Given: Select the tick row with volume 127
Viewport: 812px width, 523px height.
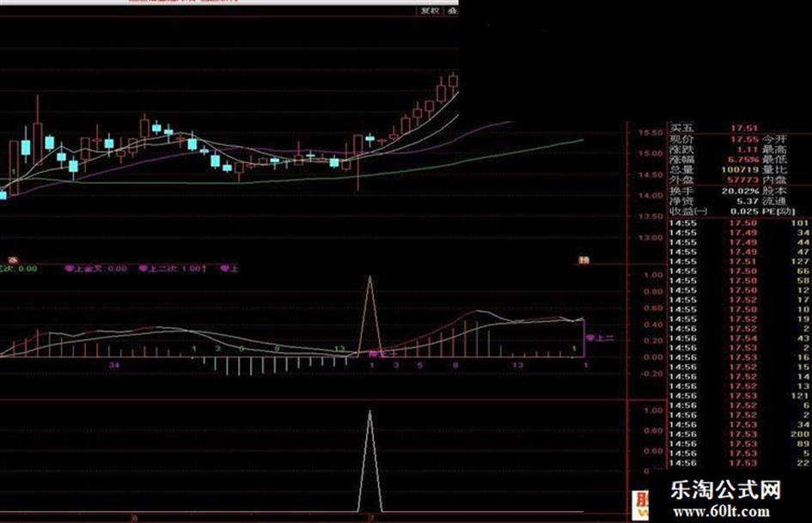Looking at the screenshot, I should tap(739, 261).
